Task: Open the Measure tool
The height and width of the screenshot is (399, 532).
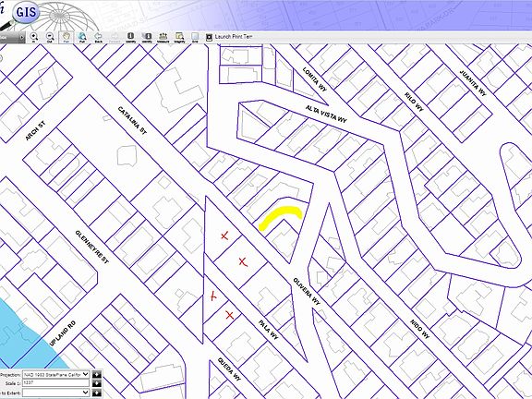Action: (163, 37)
